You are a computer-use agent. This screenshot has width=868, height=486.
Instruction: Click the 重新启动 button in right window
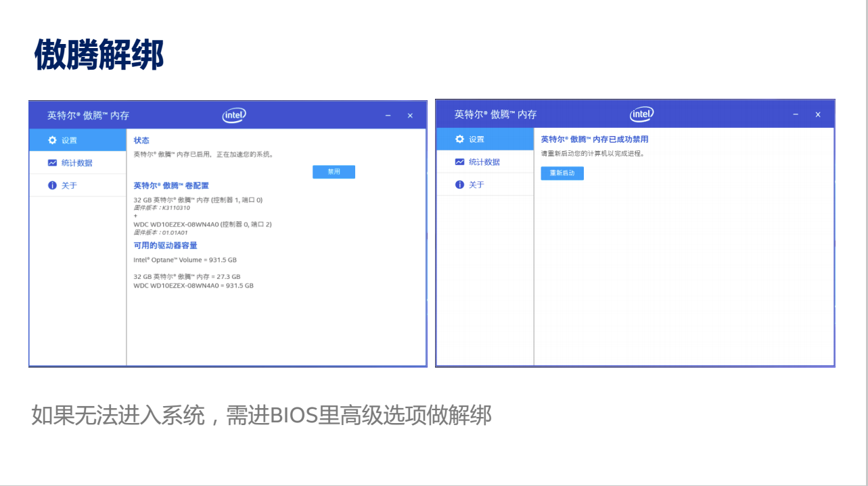pyautogui.click(x=562, y=173)
